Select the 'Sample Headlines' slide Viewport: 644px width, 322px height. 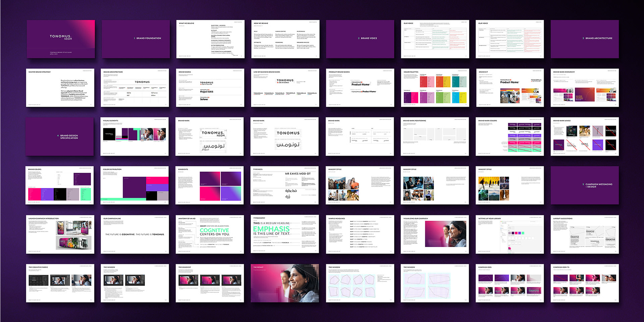pos(360,234)
